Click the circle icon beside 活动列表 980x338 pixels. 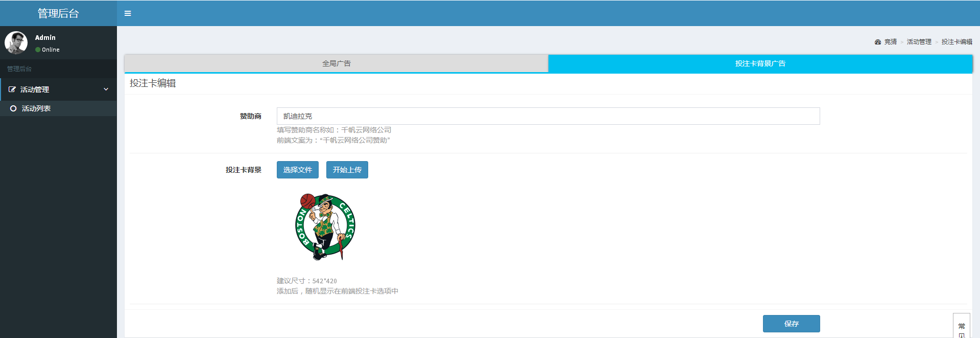(x=13, y=108)
